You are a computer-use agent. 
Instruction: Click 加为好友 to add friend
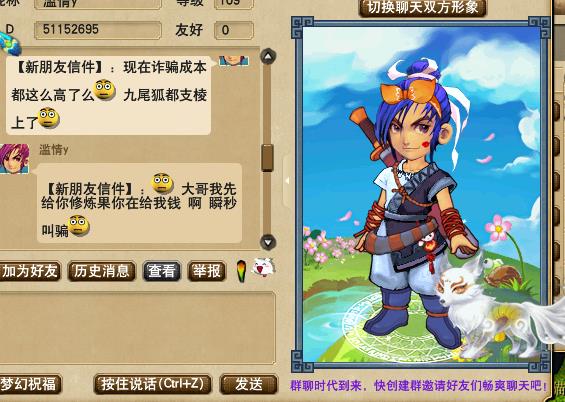[30, 272]
